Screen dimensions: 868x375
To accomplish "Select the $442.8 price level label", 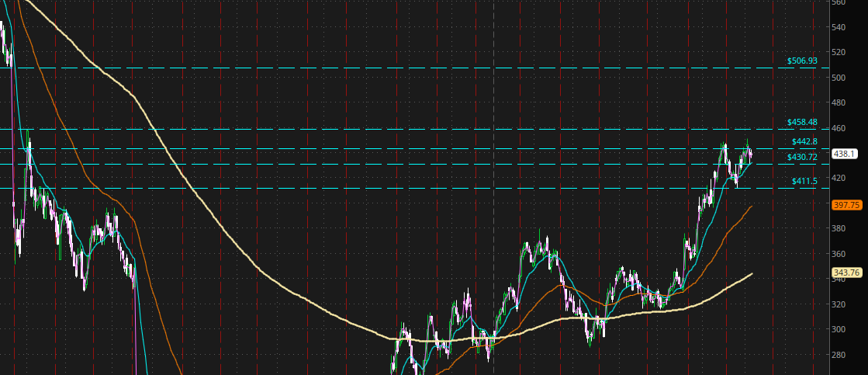I will coord(804,142).
